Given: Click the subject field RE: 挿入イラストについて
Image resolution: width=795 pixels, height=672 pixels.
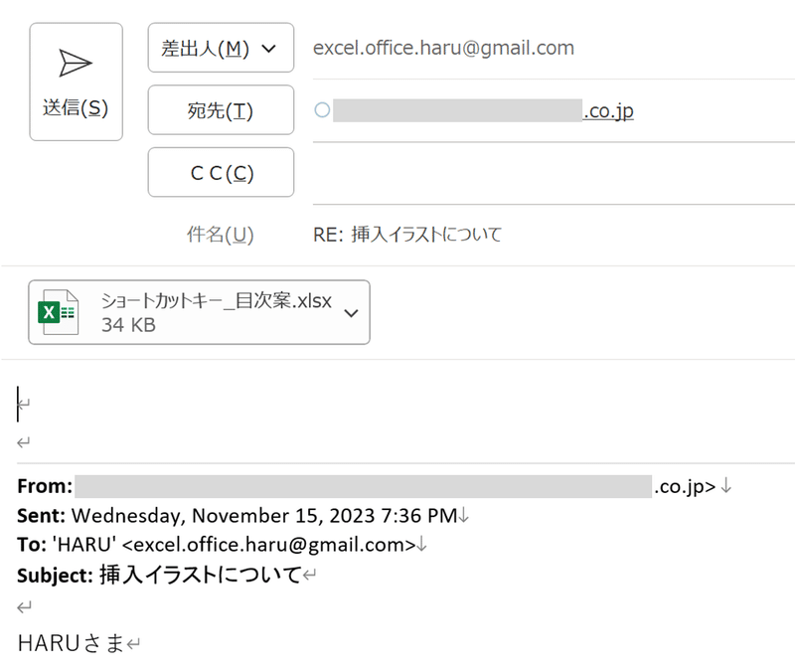Looking at the screenshot, I should coord(407,236).
